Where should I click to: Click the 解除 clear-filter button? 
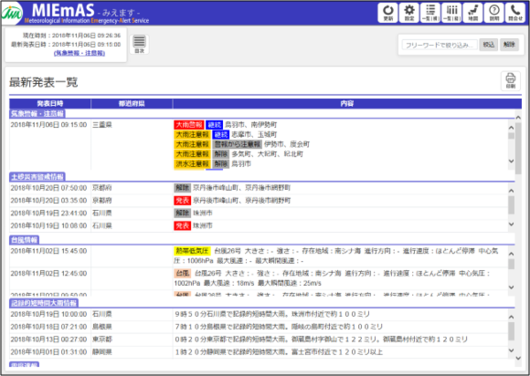coord(509,44)
